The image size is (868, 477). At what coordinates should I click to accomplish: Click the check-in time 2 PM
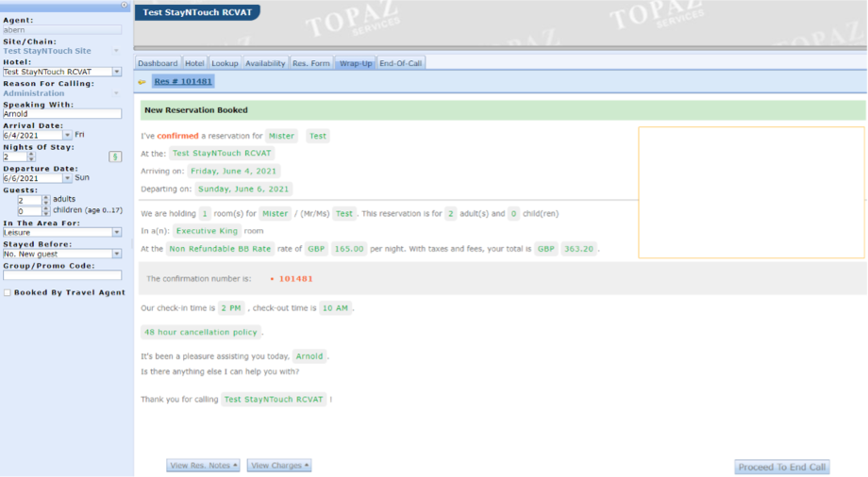pos(231,308)
